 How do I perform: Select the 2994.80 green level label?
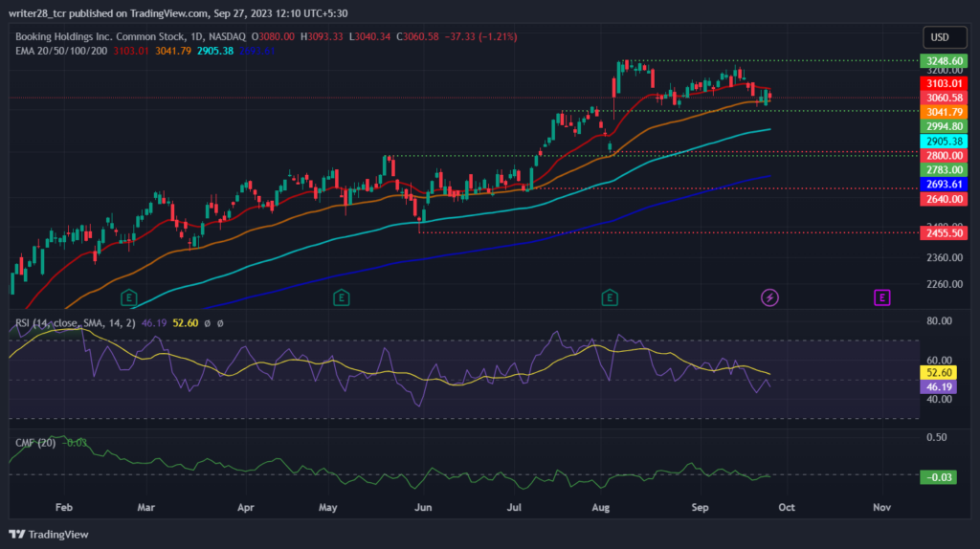pos(944,126)
